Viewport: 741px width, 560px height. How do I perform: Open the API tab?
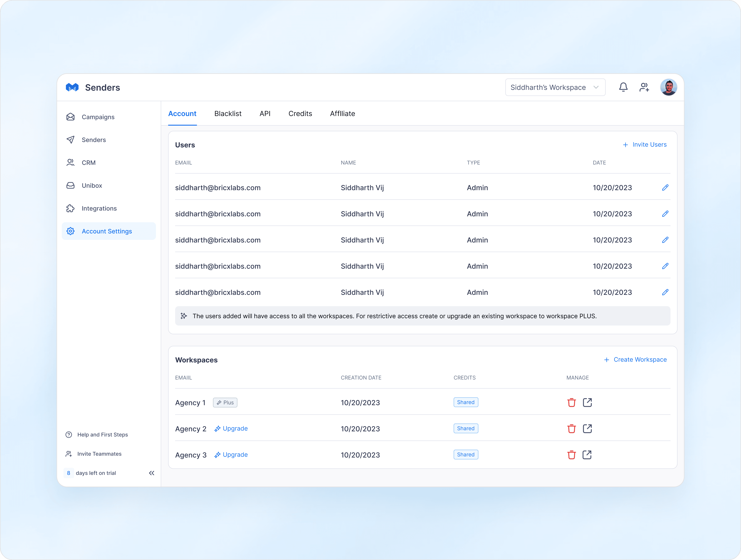pyautogui.click(x=265, y=114)
